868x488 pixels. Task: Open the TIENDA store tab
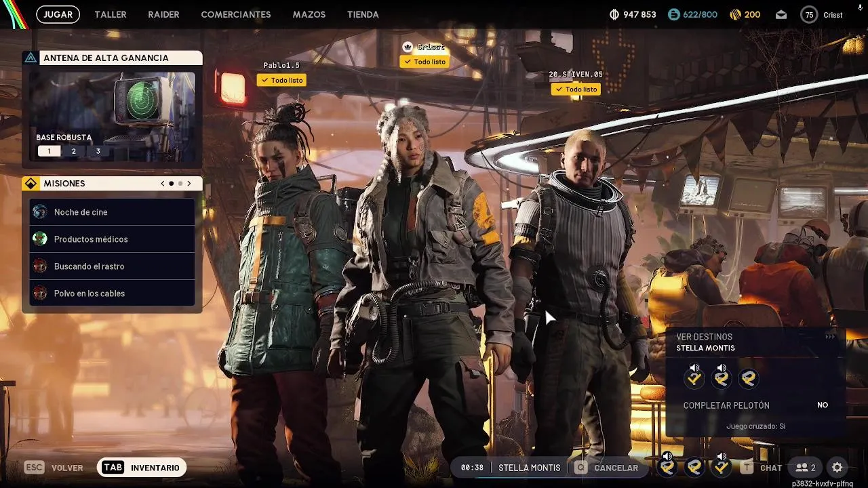click(363, 14)
